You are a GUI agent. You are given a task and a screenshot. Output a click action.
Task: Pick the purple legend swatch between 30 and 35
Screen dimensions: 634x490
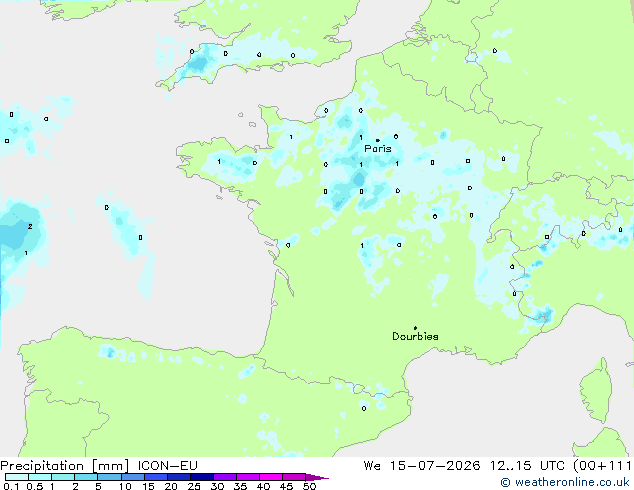225,477
